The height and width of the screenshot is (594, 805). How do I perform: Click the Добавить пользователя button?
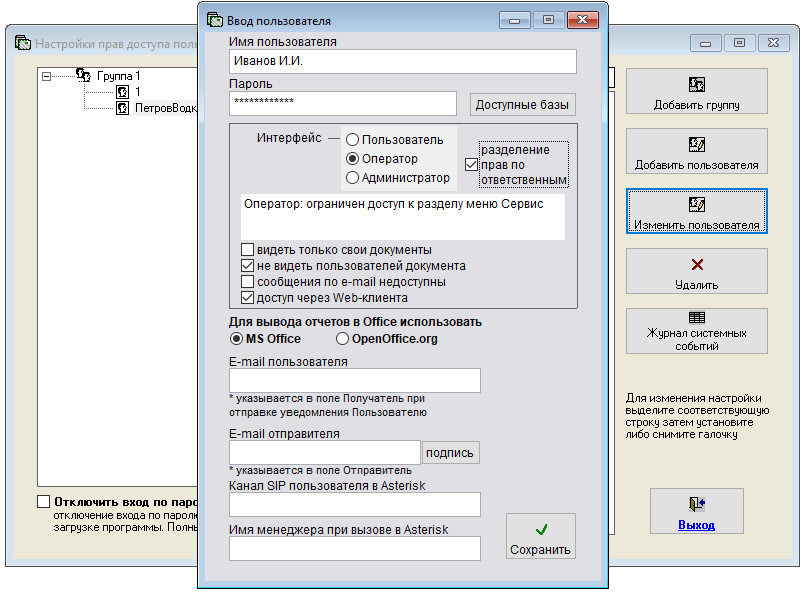click(697, 151)
